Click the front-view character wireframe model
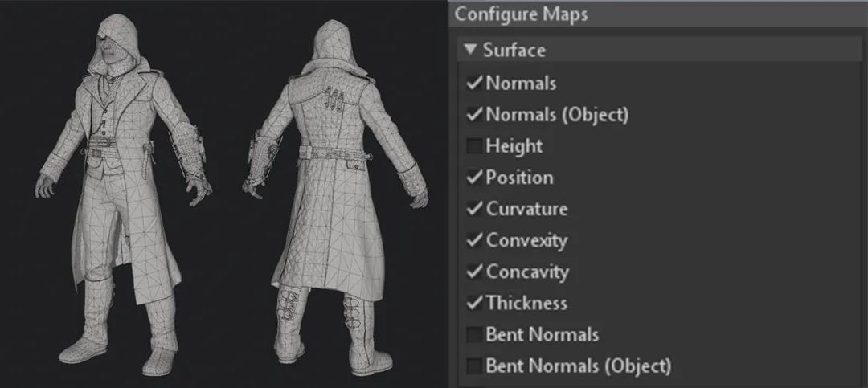The height and width of the screenshot is (388, 868). click(x=123, y=195)
